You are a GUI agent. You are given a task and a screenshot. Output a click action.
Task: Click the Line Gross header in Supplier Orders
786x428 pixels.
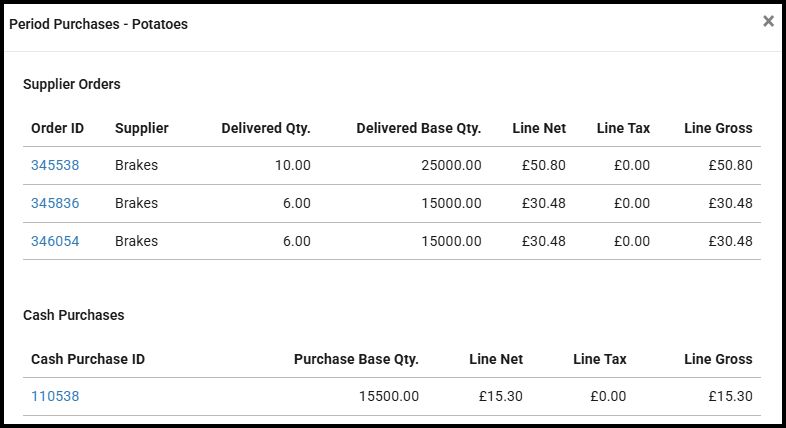(x=718, y=128)
